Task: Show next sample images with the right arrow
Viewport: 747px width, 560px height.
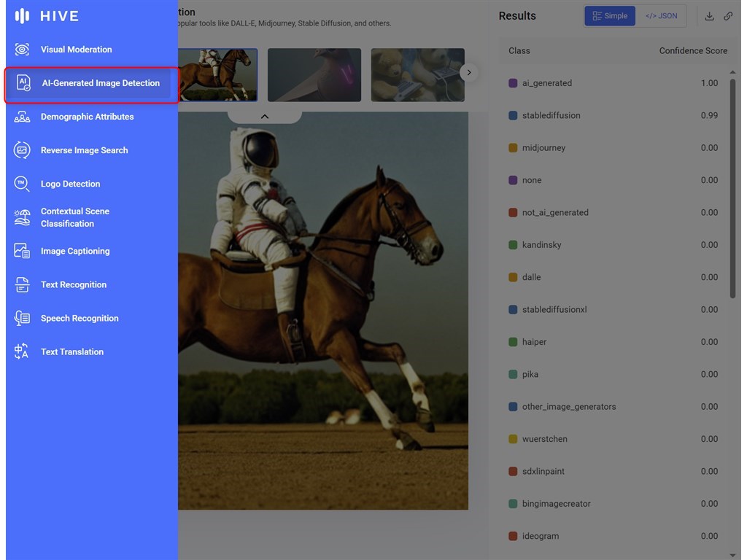Action: click(469, 72)
